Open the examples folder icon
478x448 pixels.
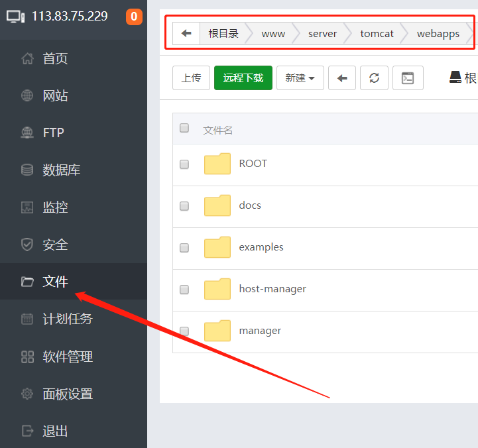coord(217,247)
